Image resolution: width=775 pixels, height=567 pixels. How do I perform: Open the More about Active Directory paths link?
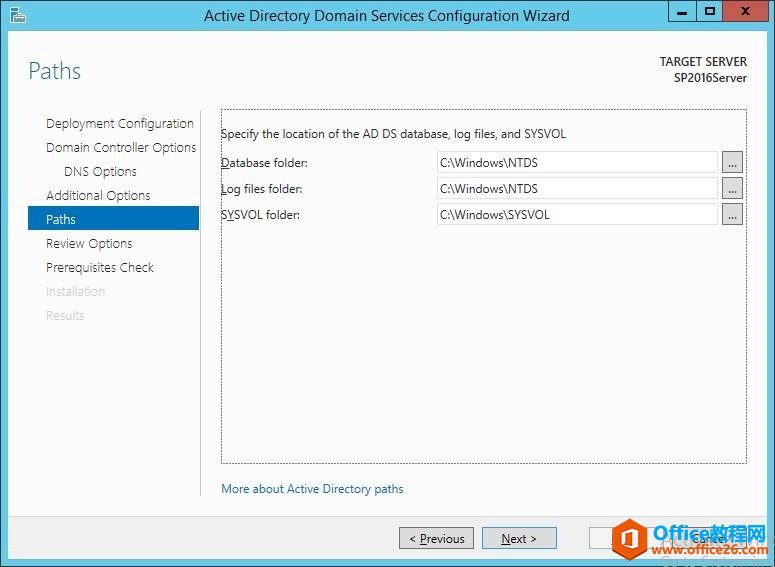[x=312, y=489]
